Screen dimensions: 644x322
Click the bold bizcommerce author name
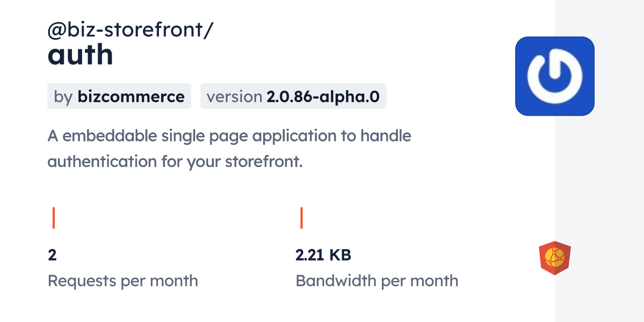pos(131,97)
